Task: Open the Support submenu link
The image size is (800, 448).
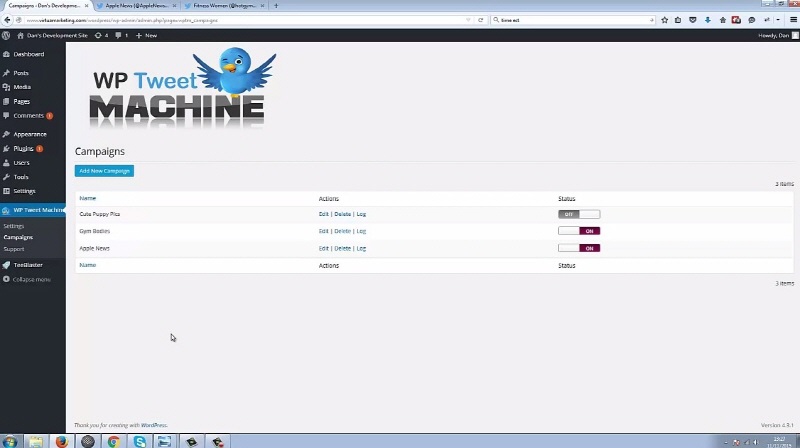Action: point(14,249)
